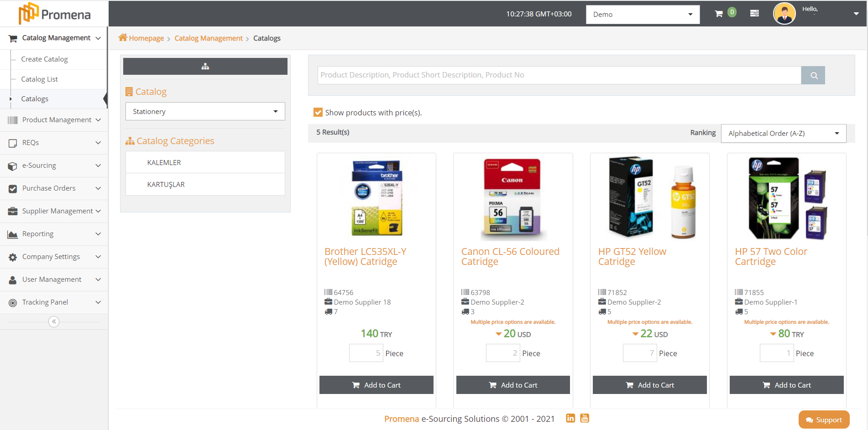Click the user avatar picture
This screenshot has width=868, height=430.
click(784, 14)
